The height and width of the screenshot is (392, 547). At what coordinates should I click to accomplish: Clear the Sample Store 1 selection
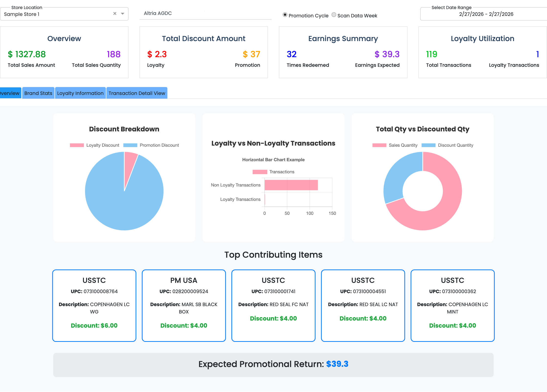(115, 14)
